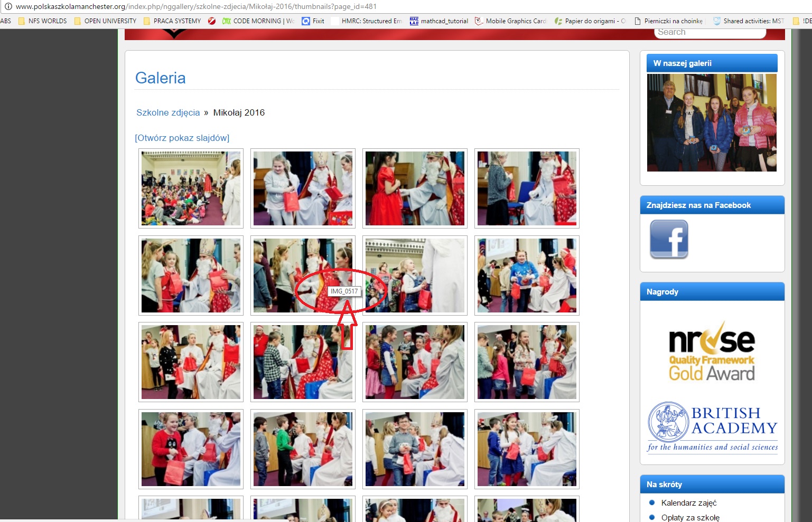Click the red round bookmark icon after PRACA SYSTEMY
This screenshot has height=522, width=812.
pos(212,21)
